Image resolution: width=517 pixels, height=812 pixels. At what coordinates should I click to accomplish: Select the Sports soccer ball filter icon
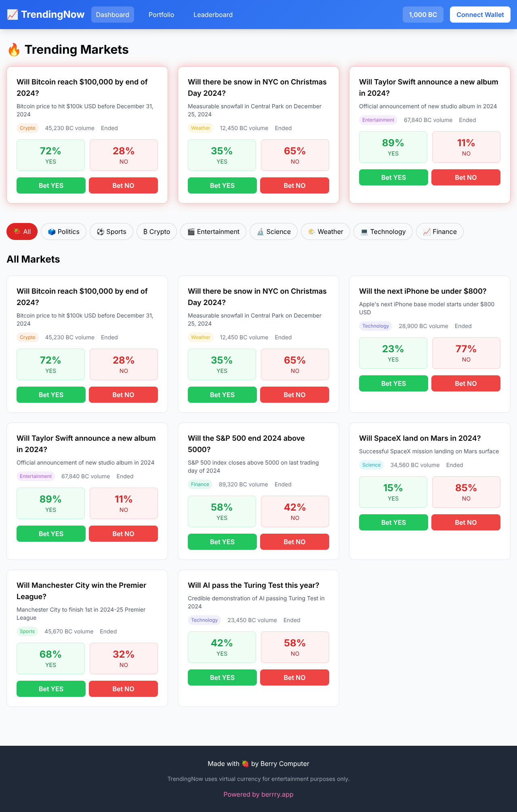point(100,231)
